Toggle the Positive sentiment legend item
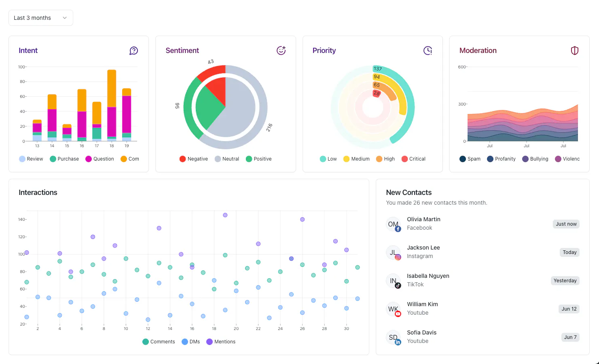Image resolution: width=599 pixels, height=364 pixels. pos(259,159)
